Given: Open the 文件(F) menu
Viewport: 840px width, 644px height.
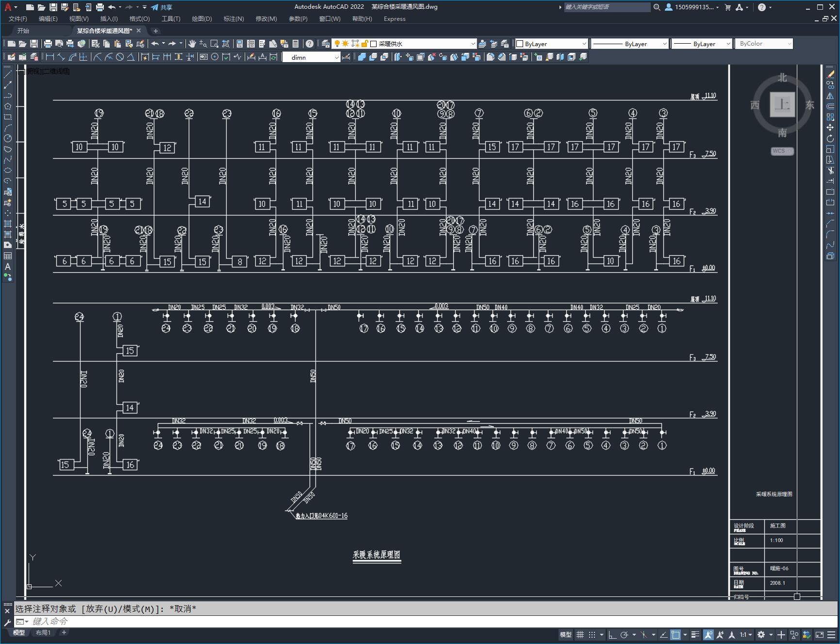Looking at the screenshot, I should click(x=18, y=19).
